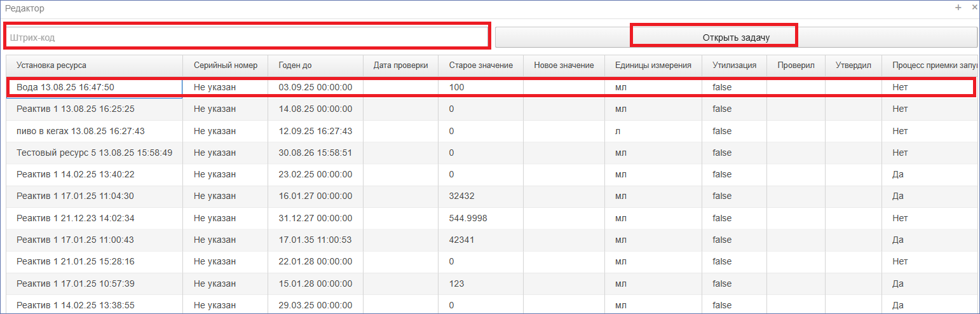Click the expiry date 22.01.28 00:00:00
The image size is (980, 314).
pyautogui.click(x=315, y=261)
